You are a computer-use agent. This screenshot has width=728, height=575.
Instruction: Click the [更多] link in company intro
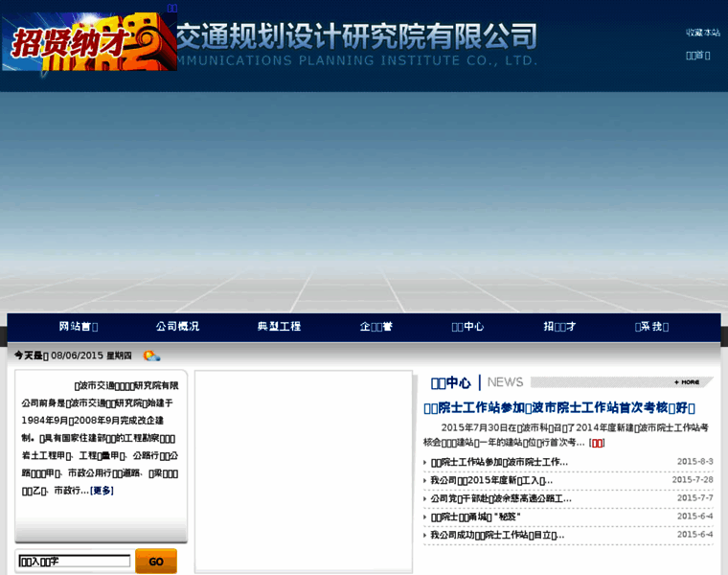click(x=102, y=491)
